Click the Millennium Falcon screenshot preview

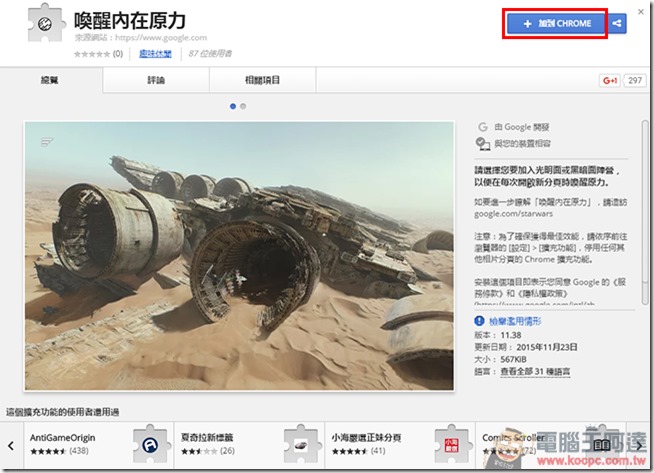coord(239,256)
